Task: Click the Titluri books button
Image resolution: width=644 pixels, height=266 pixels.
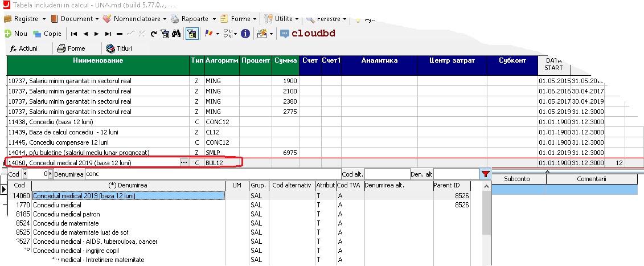Action: [119, 48]
